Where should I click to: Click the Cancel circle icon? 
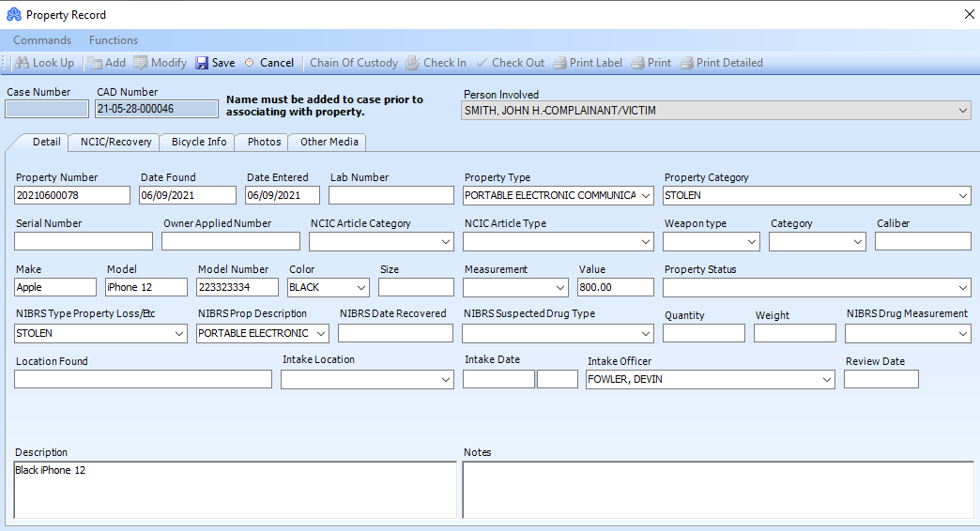coord(250,63)
